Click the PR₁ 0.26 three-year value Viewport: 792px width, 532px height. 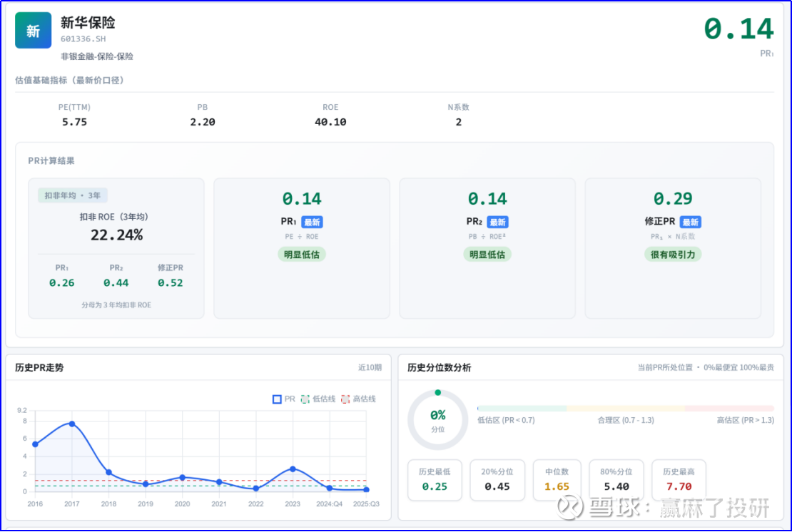[x=61, y=283]
